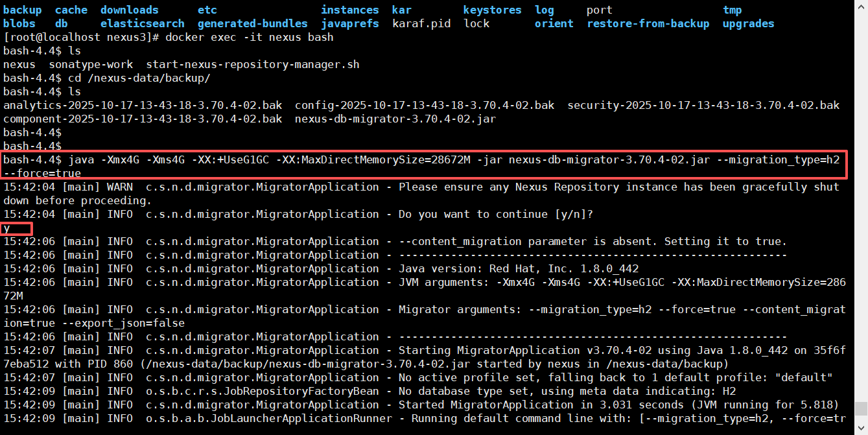Click the 'docker exec -it nexus bash' command
868x435 pixels.
pyautogui.click(x=250, y=37)
